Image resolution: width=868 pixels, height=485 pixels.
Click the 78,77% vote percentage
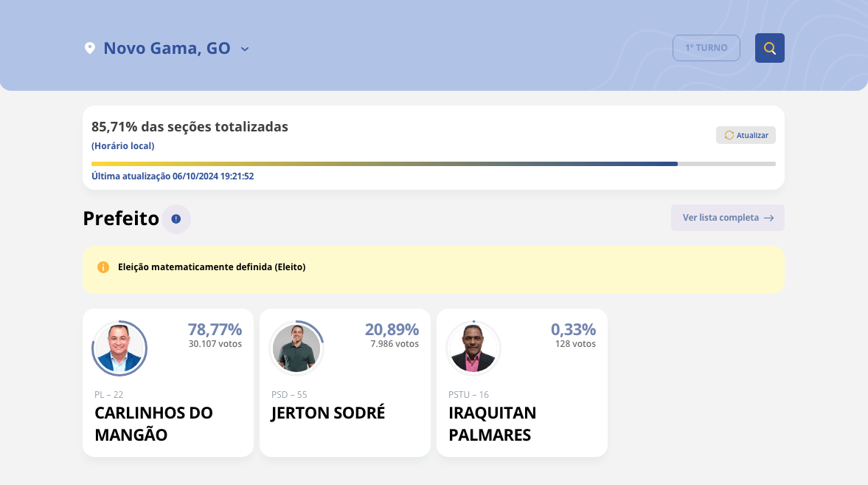pos(215,329)
